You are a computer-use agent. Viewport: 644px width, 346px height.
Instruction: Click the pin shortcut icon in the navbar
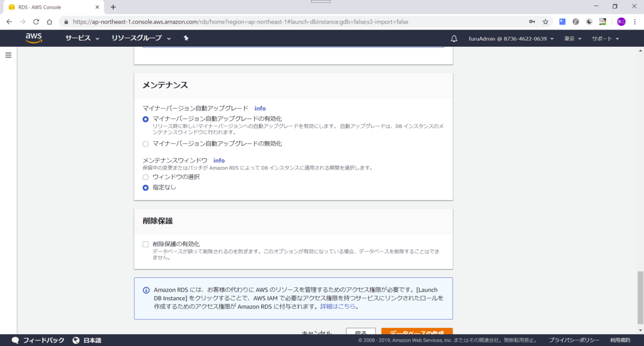(186, 38)
